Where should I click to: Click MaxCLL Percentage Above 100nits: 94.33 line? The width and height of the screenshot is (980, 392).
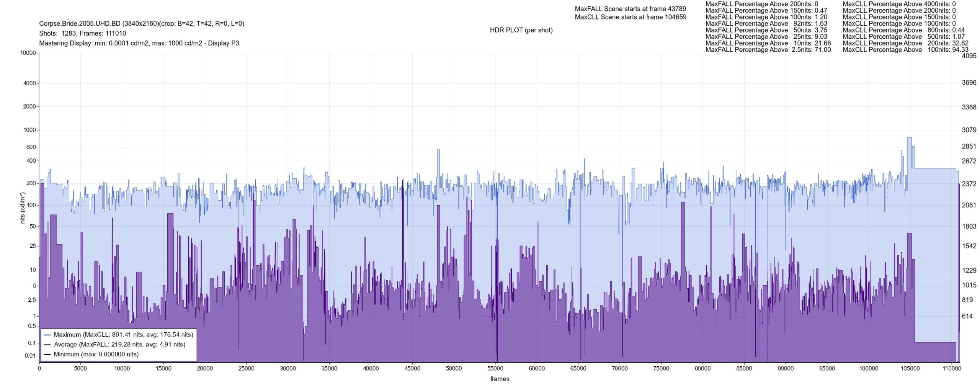click(905, 50)
